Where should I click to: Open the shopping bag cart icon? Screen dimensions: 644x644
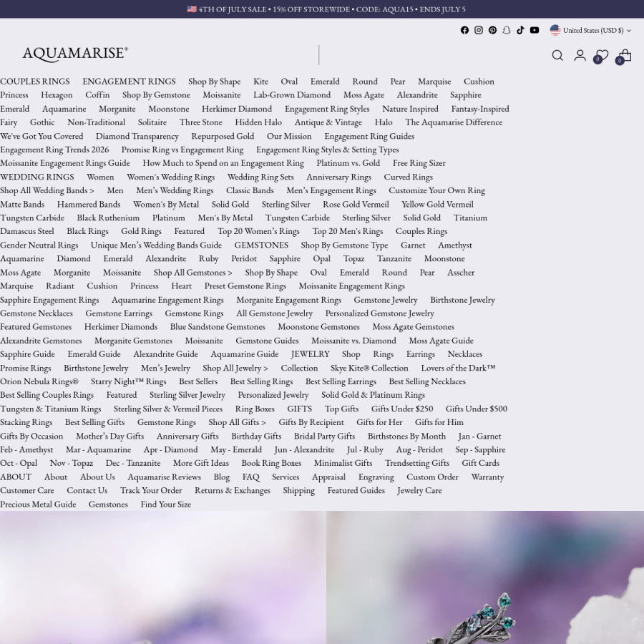(624, 57)
